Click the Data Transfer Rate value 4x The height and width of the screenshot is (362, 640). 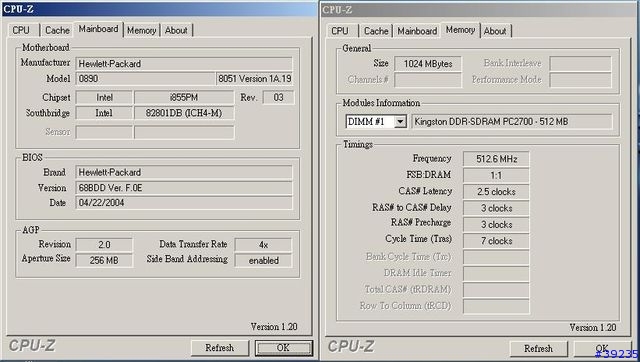coord(263,245)
